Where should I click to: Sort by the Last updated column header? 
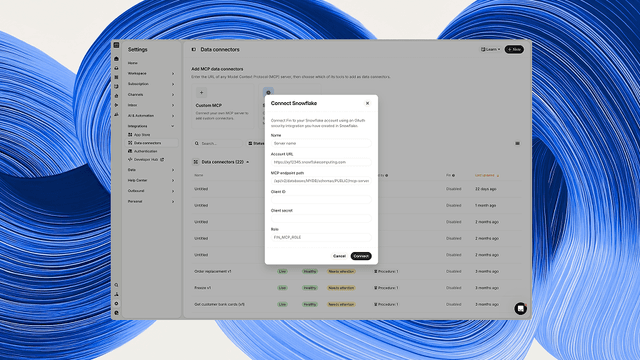point(487,176)
